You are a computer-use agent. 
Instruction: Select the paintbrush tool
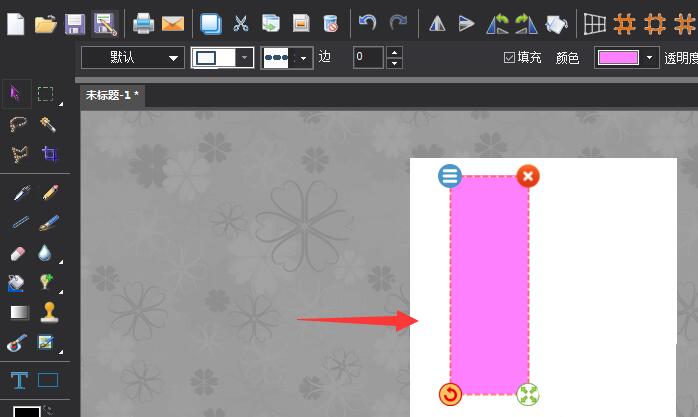coord(49,223)
